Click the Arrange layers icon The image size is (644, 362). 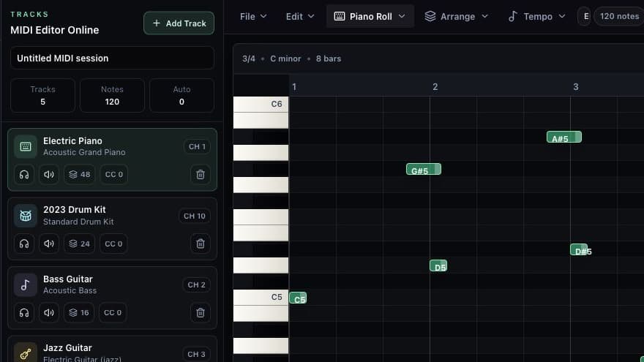430,16
